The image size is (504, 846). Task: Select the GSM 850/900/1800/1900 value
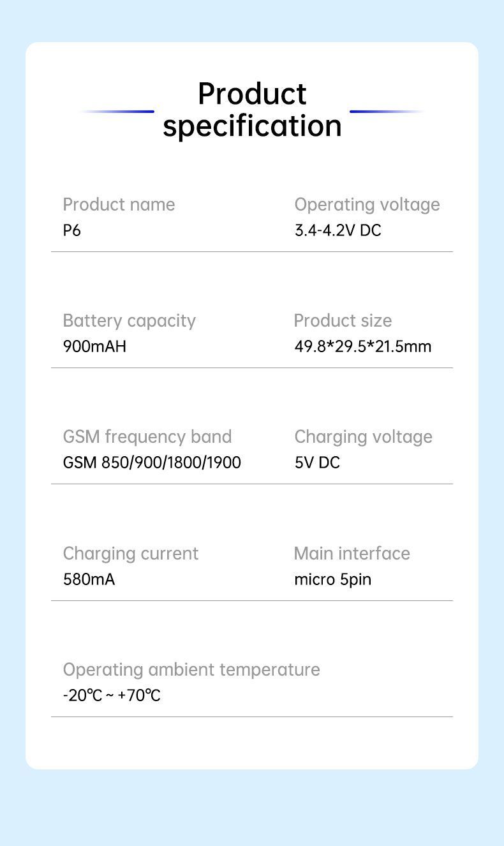pos(152,463)
